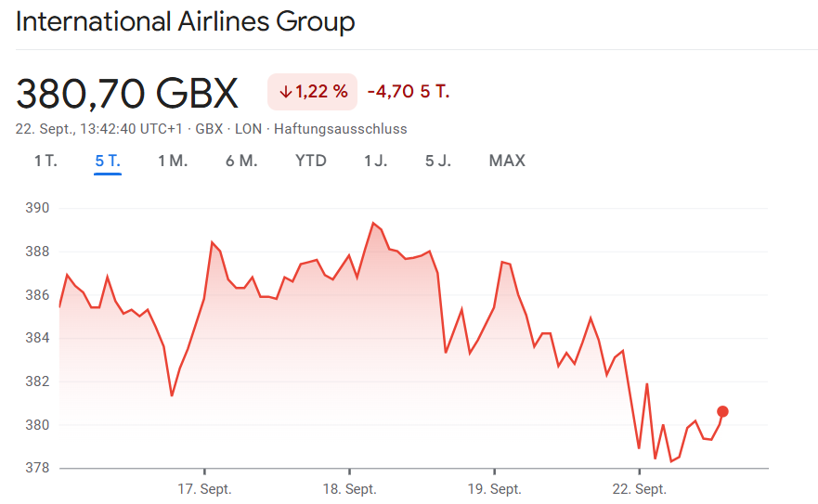Viewport: 818px width, 504px height.
Task: Click the -4,70 5 T. change text
Action: [x=409, y=92]
